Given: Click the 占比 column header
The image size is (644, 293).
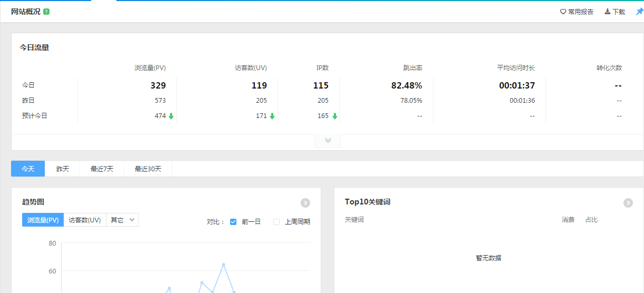Looking at the screenshot, I should [x=592, y=220].
